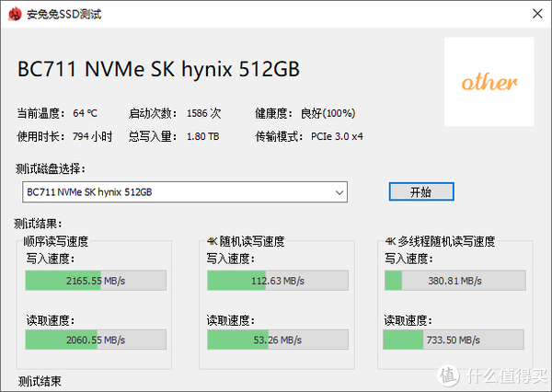Viewport: 552px width, 392px height.
Task: Click '读取速度:' label under 4K random group
Action: pyautogui.click(x=231, y=320)
